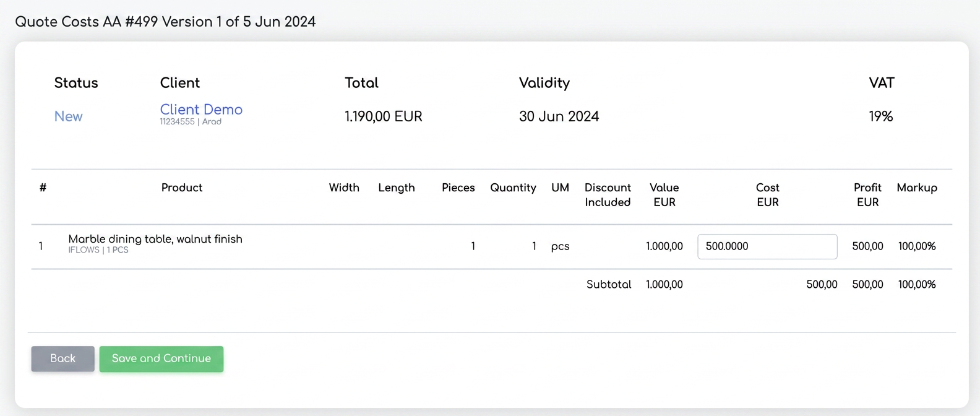
Task: Click the total 1.190,00 EUR value
Action: pyautogui.click(x=384, y=116)
